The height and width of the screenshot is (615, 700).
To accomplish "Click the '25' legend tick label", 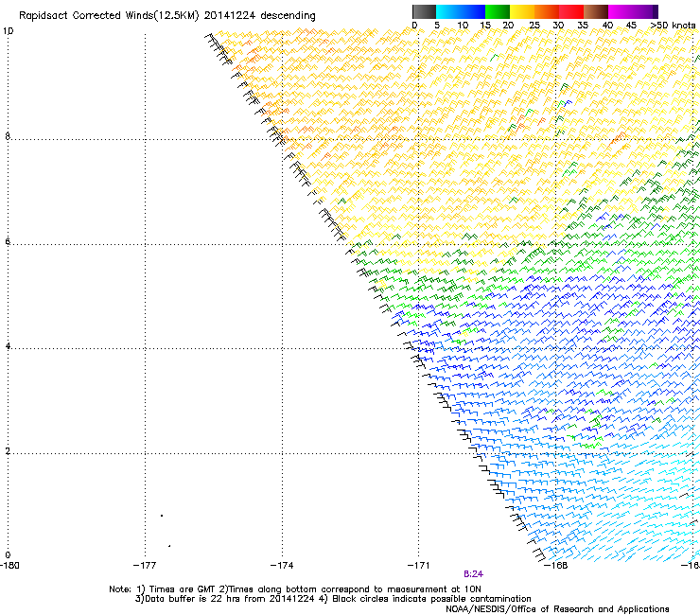I will pyautogui.click(x=534, y=26).
